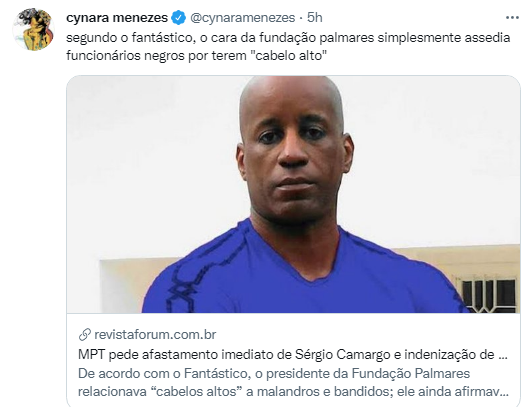Viewport: 527px width, 407px height.
Task: Click description line mentioning cabelos altos
Action: point(293,392)
